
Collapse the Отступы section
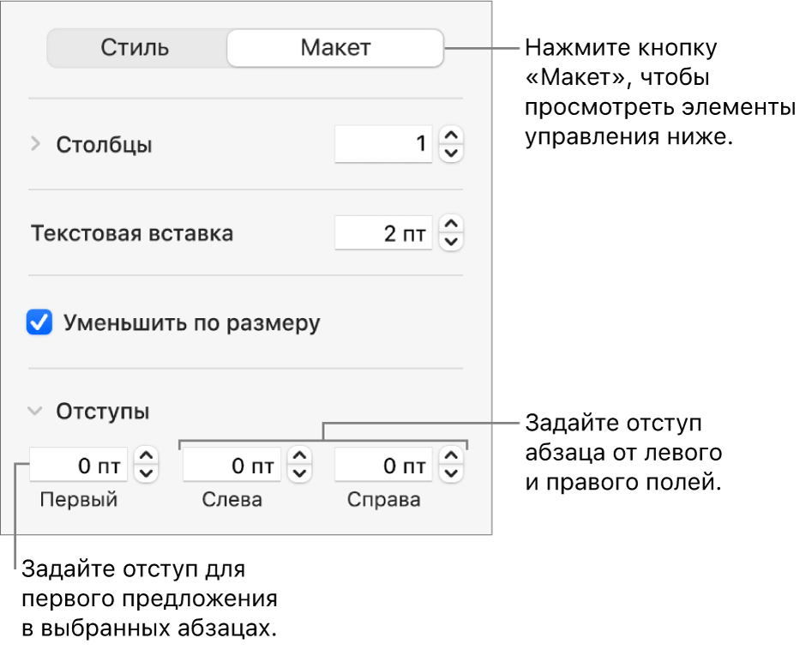35,412
